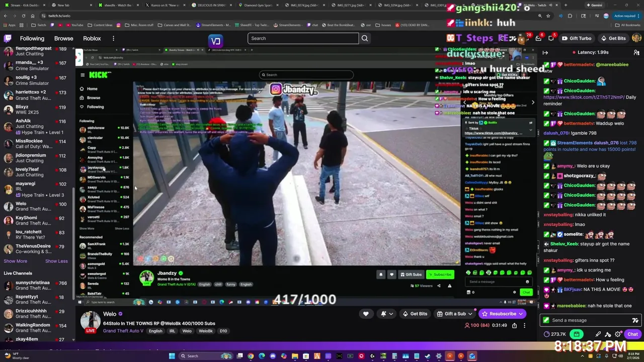Open Gift a Sub dropdown
Screen dimensions: 644x362
[454, 314]
